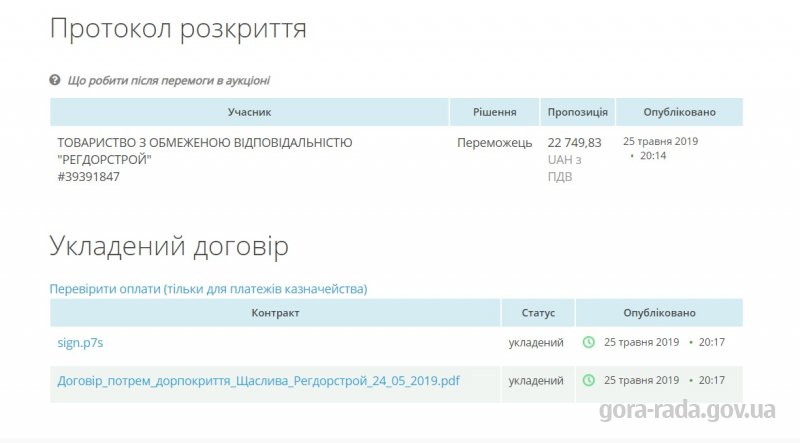Click the 'Укладений договір' heading
The height and width of the screenshot is (443, 800).
[x=169, y=247]
